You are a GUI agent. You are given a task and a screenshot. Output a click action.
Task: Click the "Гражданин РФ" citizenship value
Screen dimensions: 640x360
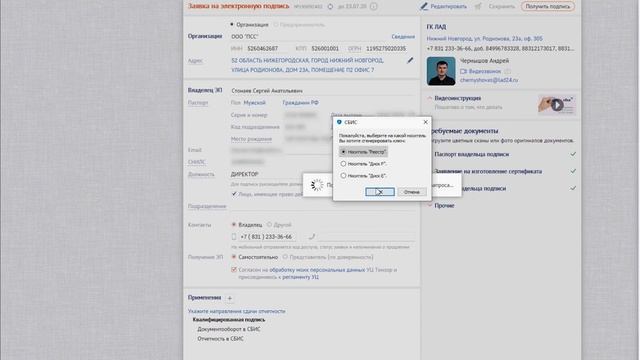(300, 103)
